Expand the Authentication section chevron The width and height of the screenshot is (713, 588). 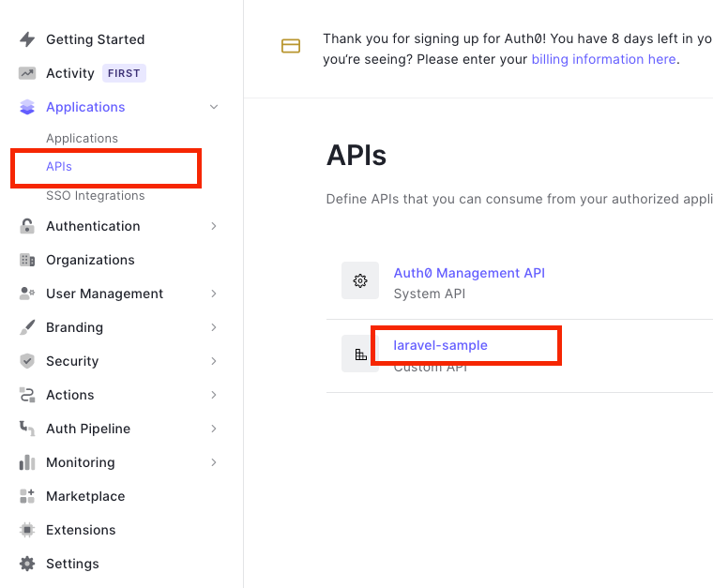point(214,226)
